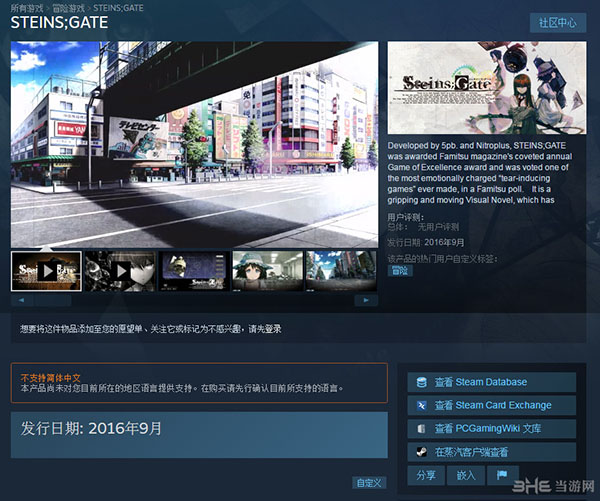Image resolution: width=600 pixels, height=501 pixels.
Task: Open the 所有游戏 breadcrumb link
Action: click(29, 6)
